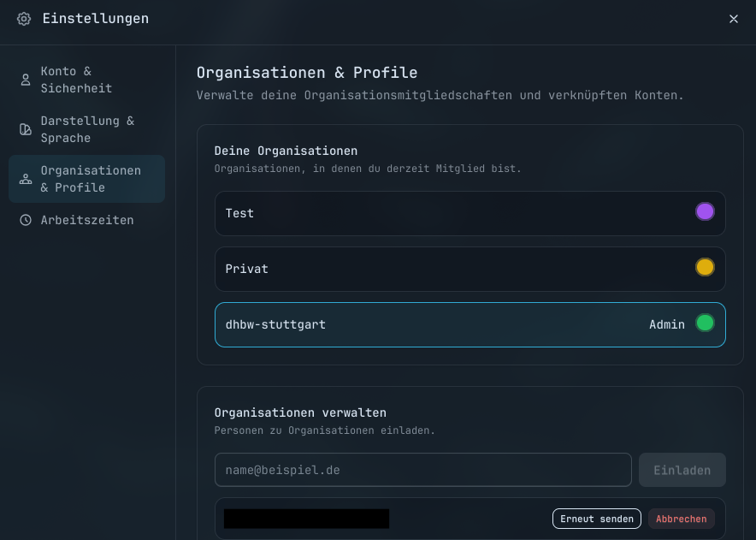Click the purple color dot of Test
Viewport: 756px width, 540px height.
tap(705, 211)
